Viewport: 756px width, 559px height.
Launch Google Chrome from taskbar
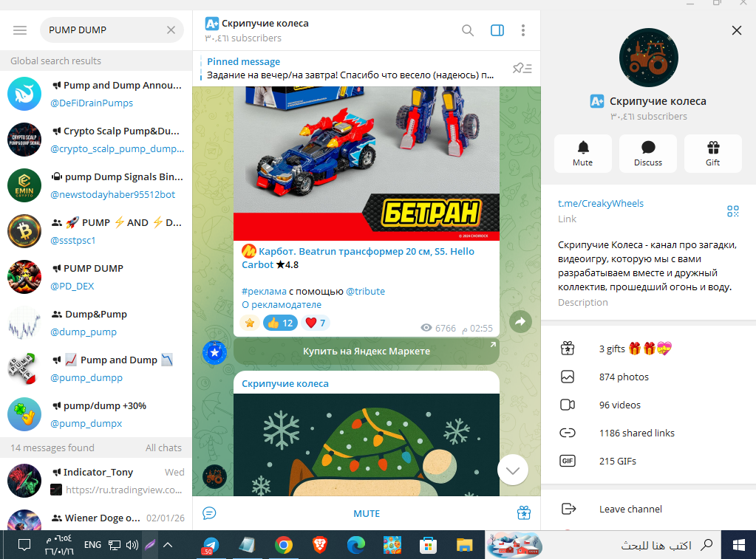tap(284, 546)
